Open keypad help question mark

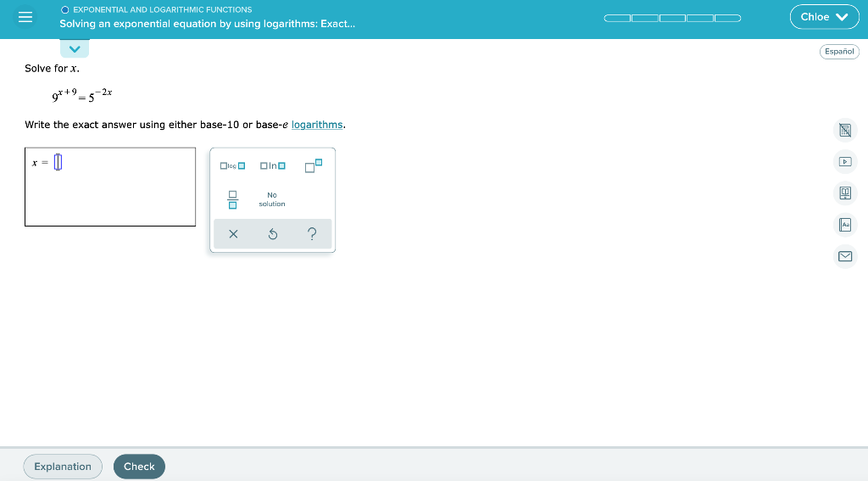(x=312, y=234)
